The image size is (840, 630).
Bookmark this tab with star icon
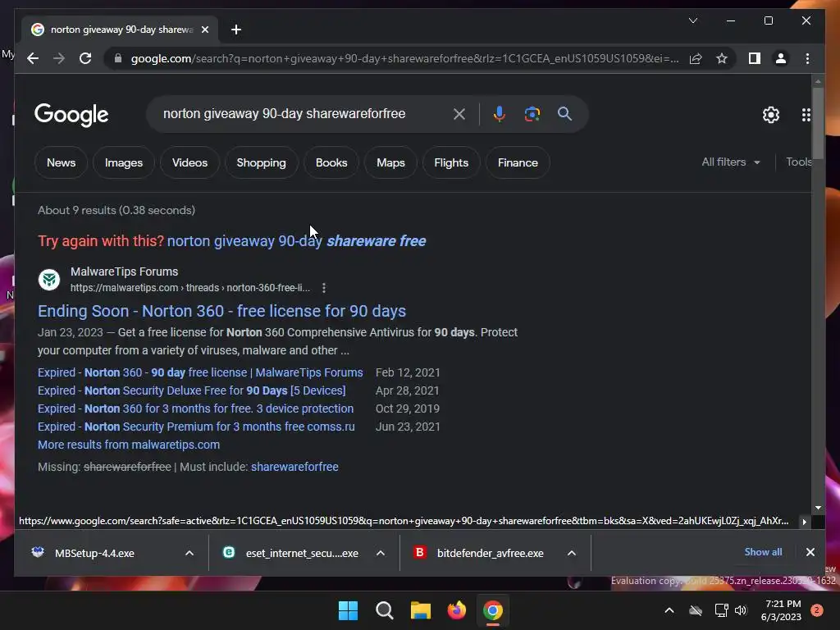(722, 58)
